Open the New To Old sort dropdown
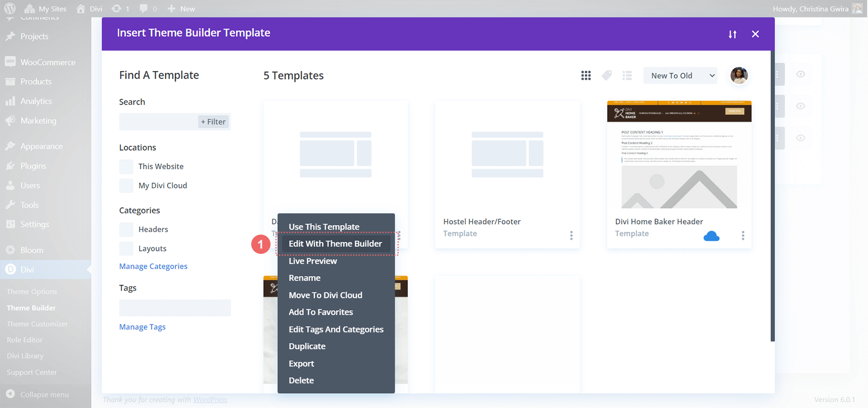The width and height of the screenshot is (868, 408). pos(680,76)
